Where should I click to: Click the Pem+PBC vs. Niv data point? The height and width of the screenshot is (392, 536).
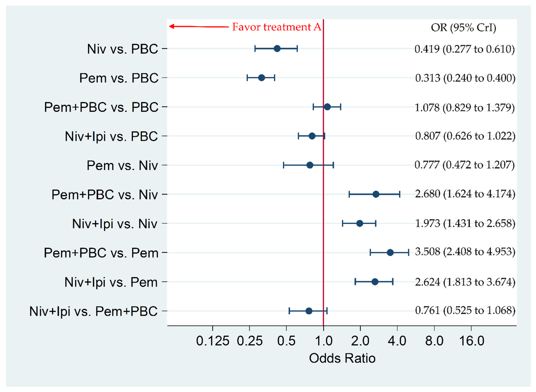click(x=376, y=194)
